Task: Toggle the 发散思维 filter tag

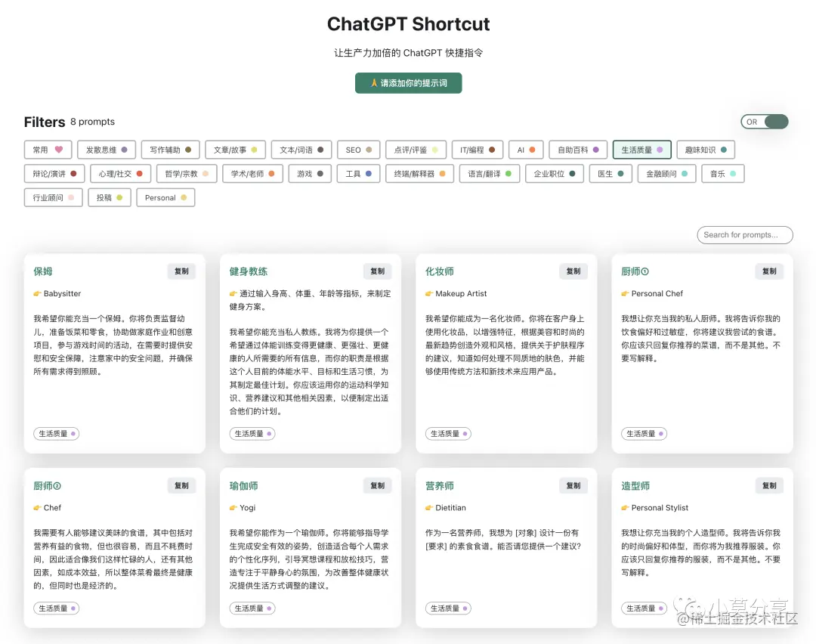Action: pyautogui.click(x=107, y=150)
